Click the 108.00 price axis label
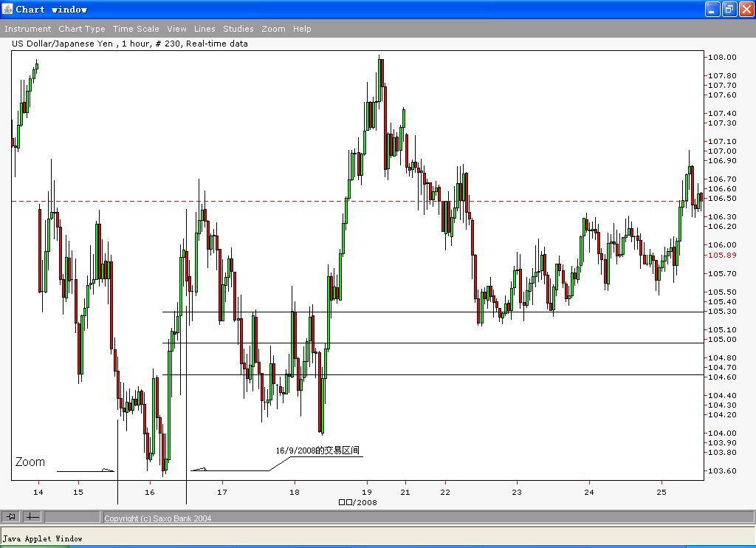The image size is (756, 548). [x=722, y=57]
